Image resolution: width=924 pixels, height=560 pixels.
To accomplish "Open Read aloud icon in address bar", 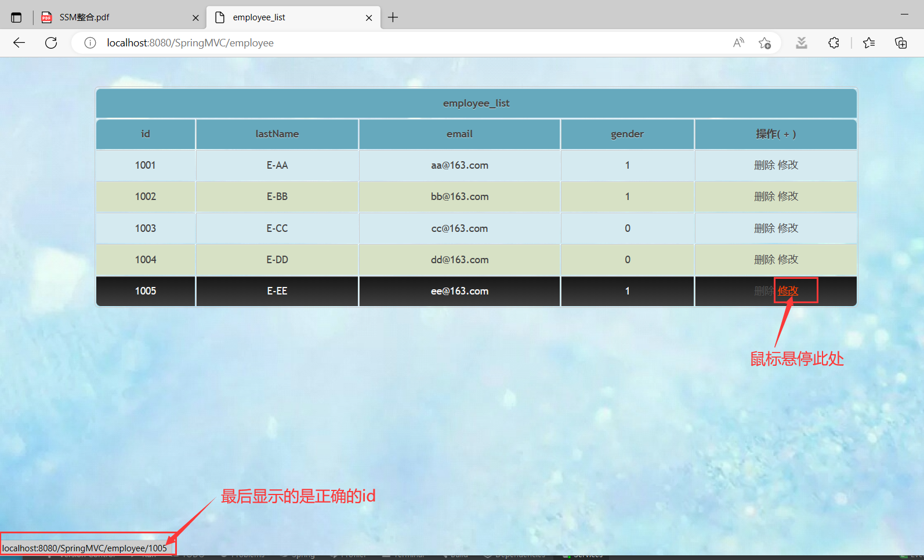I will click(738, 43).
